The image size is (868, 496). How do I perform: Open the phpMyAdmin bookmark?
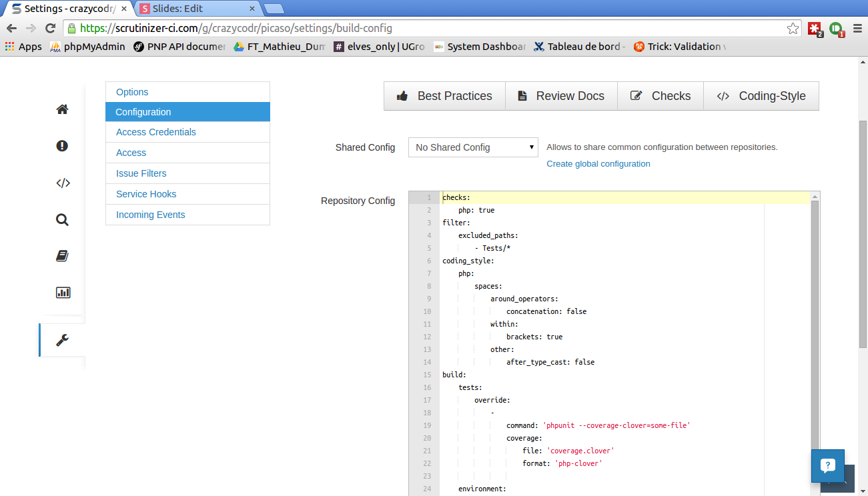click(x=87, y=47)
